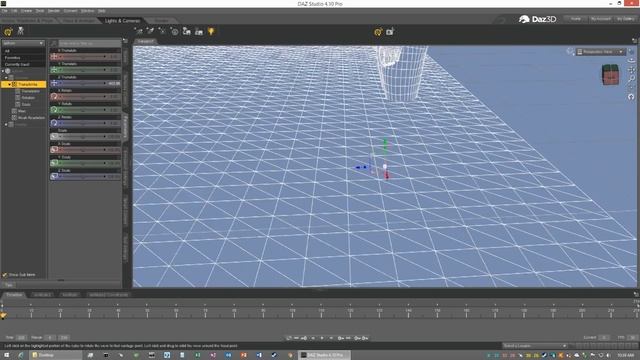Click the X Rotate slider's red icon
640x360 pixels.
pos(54,97)
